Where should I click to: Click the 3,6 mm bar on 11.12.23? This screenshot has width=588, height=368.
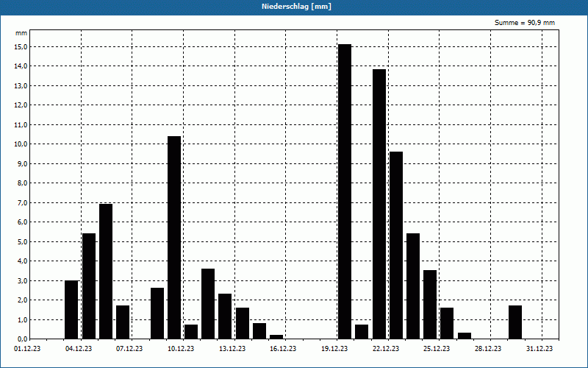[x=208, y=304]
